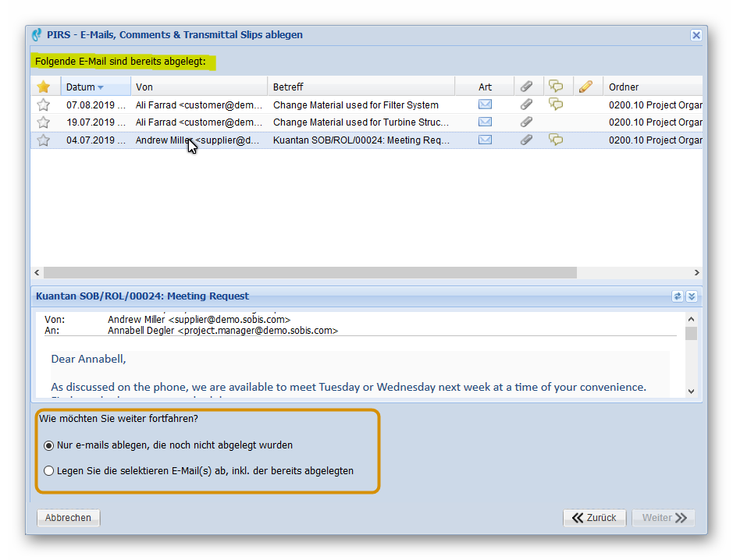The image size is (733, 560).
Task: Sort by Datum column dropdown arrow
Action: click(101, 87)
